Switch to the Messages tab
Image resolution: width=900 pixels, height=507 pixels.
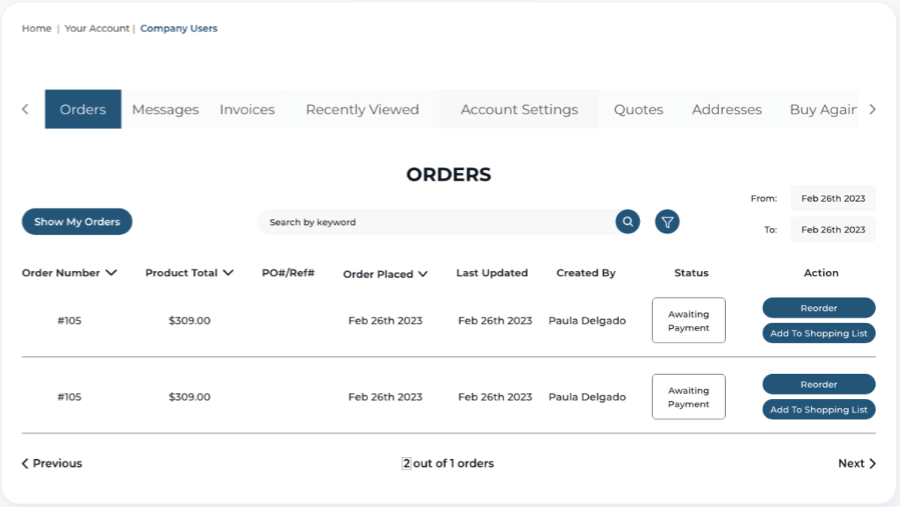(x=165, y=110)
